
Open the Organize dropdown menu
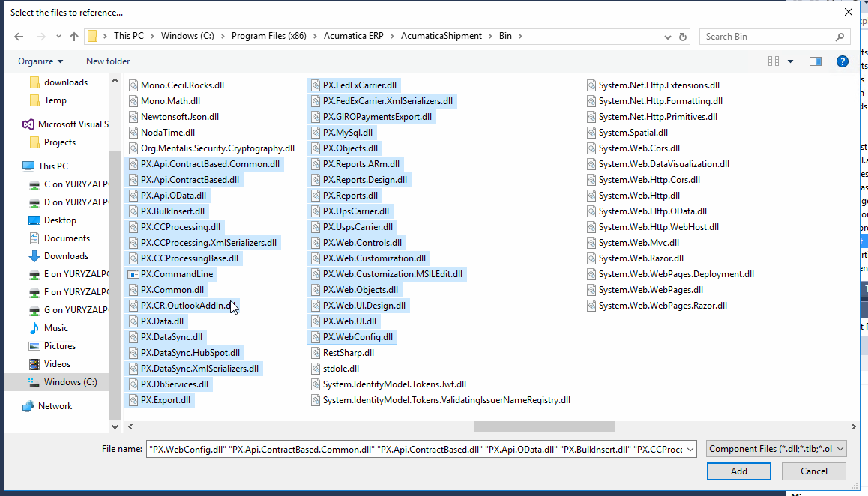point(40,61)
